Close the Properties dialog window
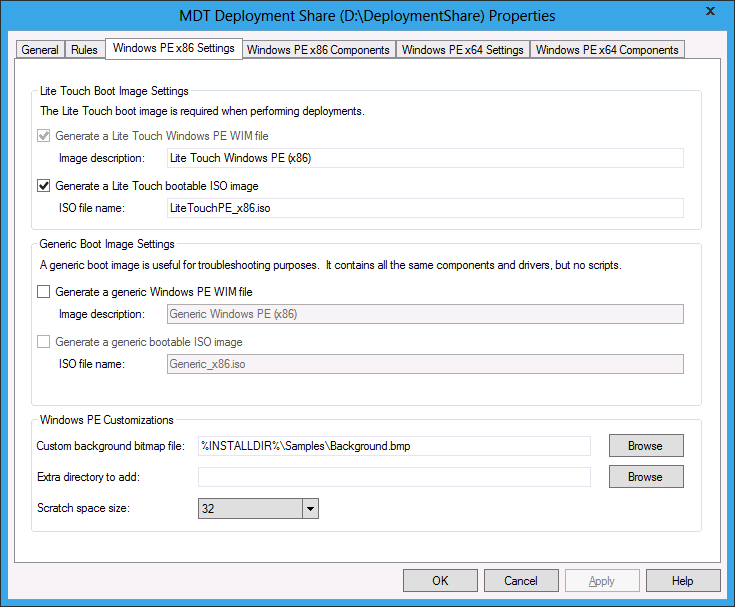This screenshot has width=735, height=607. click(711, 11)
